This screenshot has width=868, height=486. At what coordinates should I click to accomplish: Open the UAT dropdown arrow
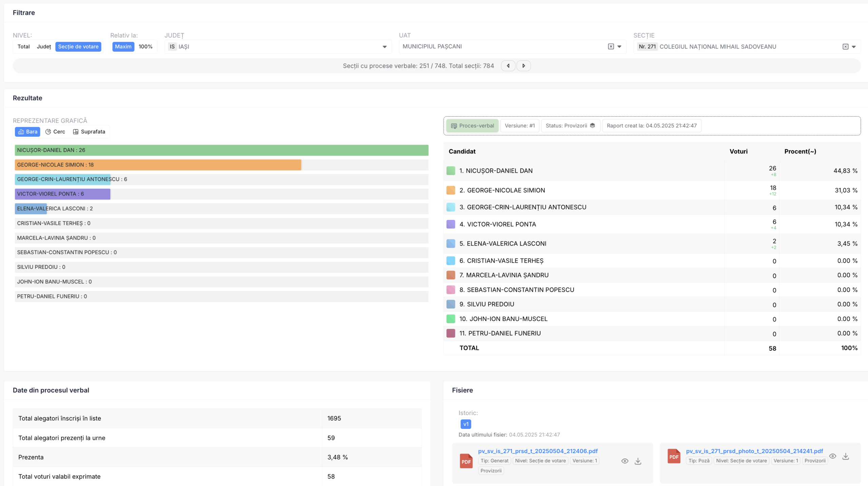pos(619,47)
